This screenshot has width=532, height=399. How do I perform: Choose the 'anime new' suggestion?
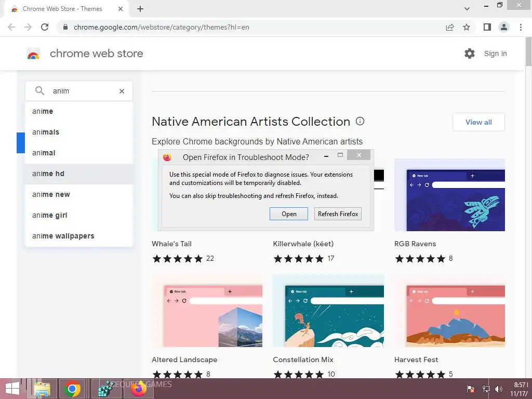pyautogui.click(x=79, y=194)
